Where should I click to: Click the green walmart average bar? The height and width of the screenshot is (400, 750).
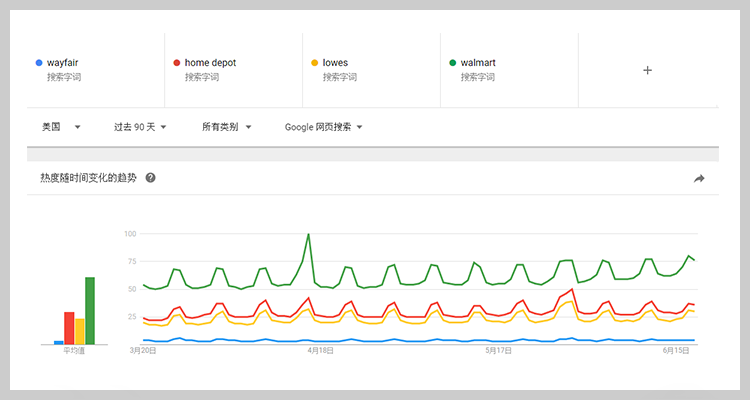[90, 311]
